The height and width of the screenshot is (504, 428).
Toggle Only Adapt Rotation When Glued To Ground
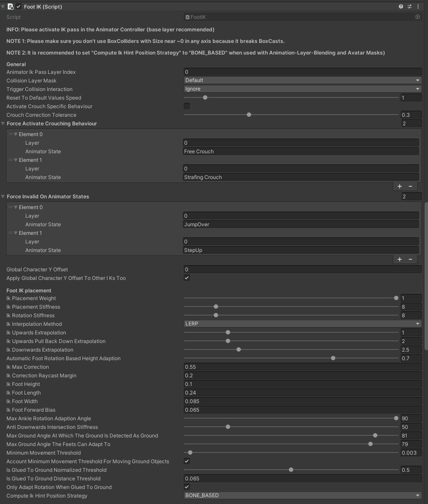click(187, 487)
